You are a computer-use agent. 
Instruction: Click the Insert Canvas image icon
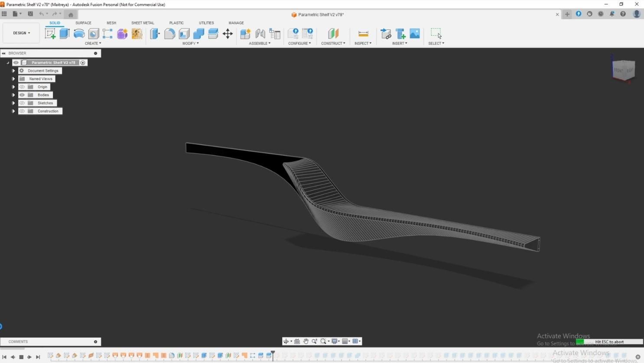click(x=415, y=34)
